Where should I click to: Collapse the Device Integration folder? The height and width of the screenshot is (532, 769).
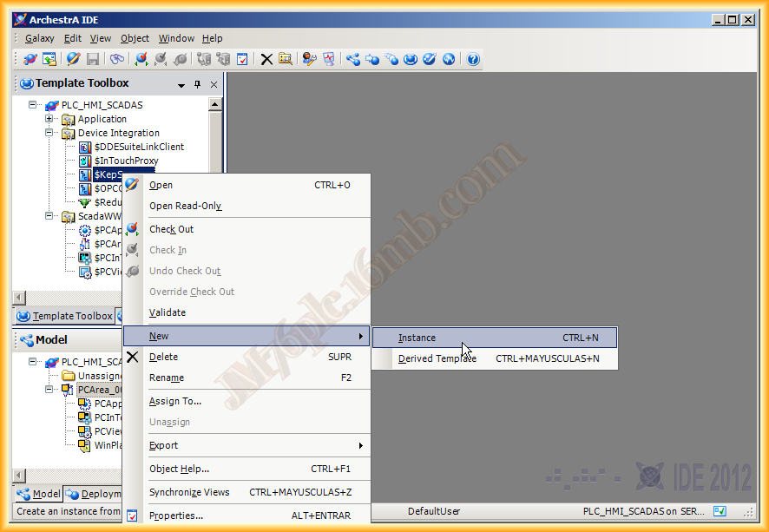coord(49,133)
